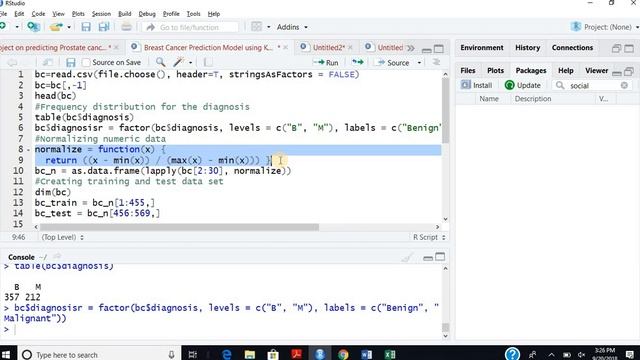
Task: Open the Windows Start menu
Action: [6, 354]
